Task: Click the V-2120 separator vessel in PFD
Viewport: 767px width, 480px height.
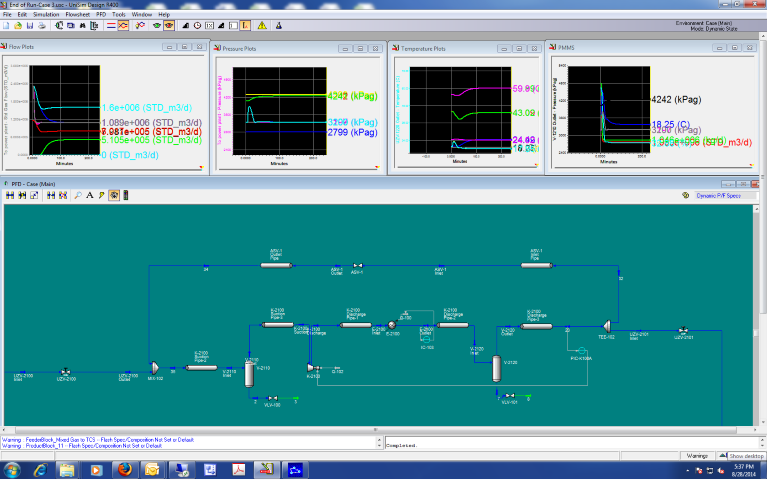Action: [x=495, y=370]
